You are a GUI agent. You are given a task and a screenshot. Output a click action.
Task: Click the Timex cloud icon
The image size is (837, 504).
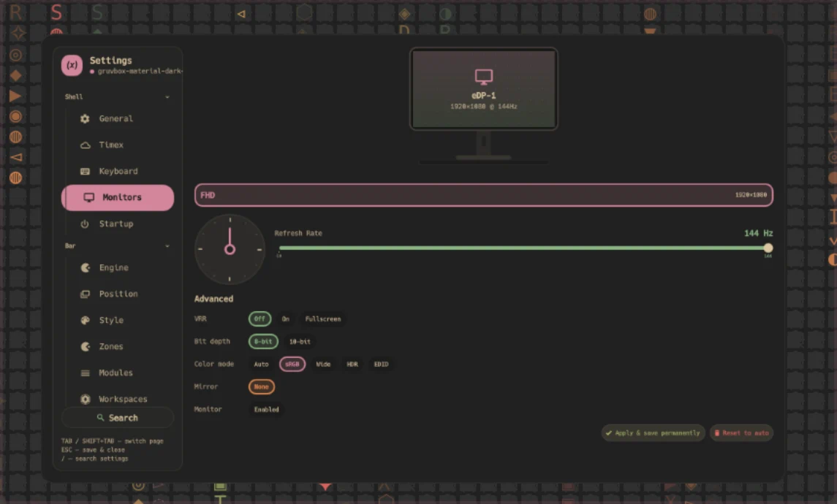[x=85, y=145]
